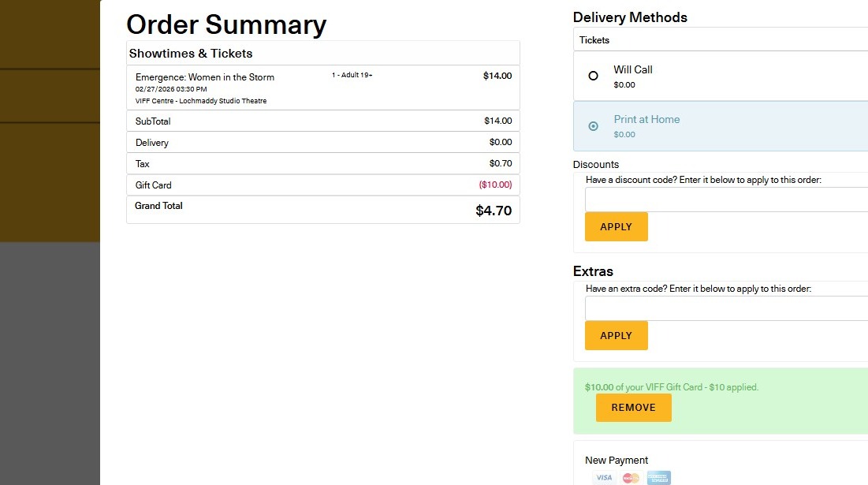Click the Grand Total amount $4.70
Image resolution: width=868 pixels, height=485 pixels.
click(x=494, y=211)
